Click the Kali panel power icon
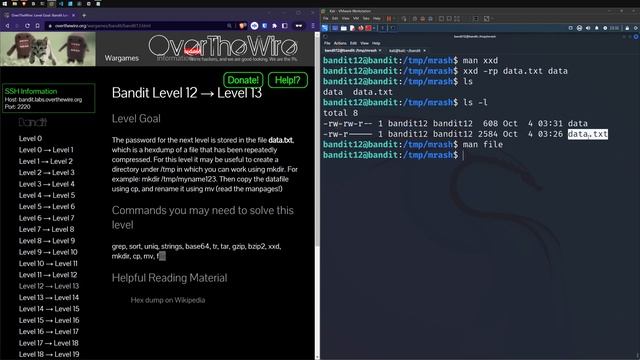This screenshot has width=640, height=360. (x=636, y=28)
